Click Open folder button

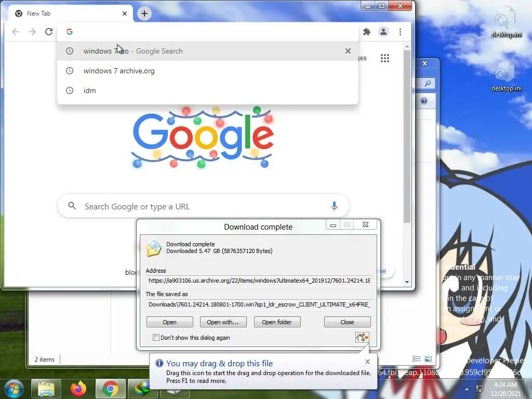coord(277,322)
